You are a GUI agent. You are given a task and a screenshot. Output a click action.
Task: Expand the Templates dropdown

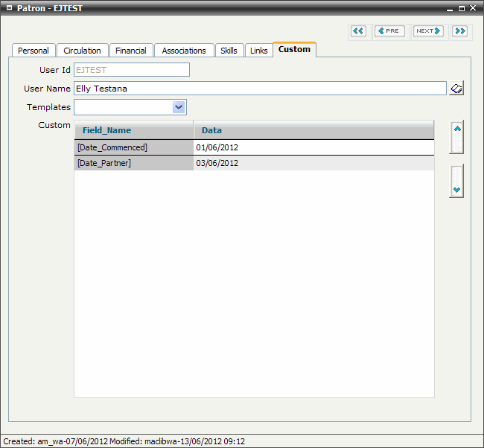coord(179,107)
